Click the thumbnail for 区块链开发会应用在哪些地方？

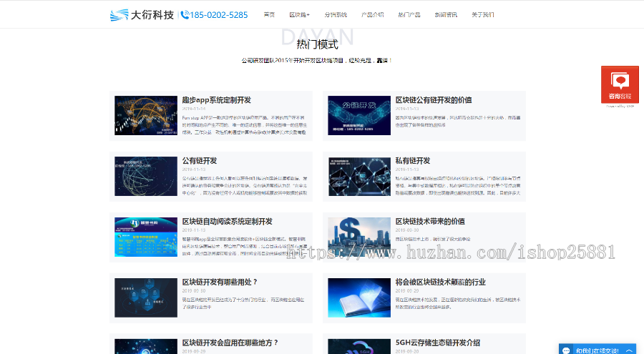coord(146,346)
